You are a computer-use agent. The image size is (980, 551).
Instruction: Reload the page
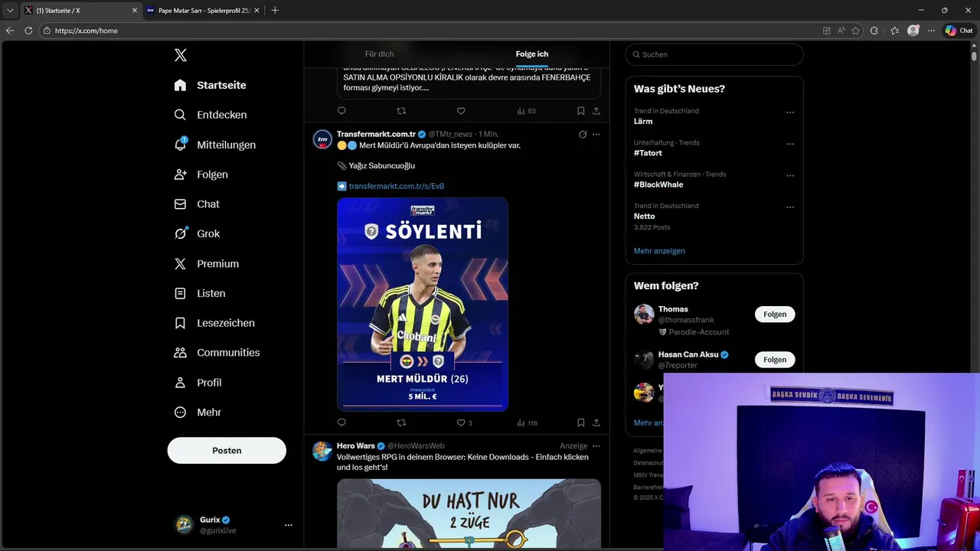coord(28,31)
